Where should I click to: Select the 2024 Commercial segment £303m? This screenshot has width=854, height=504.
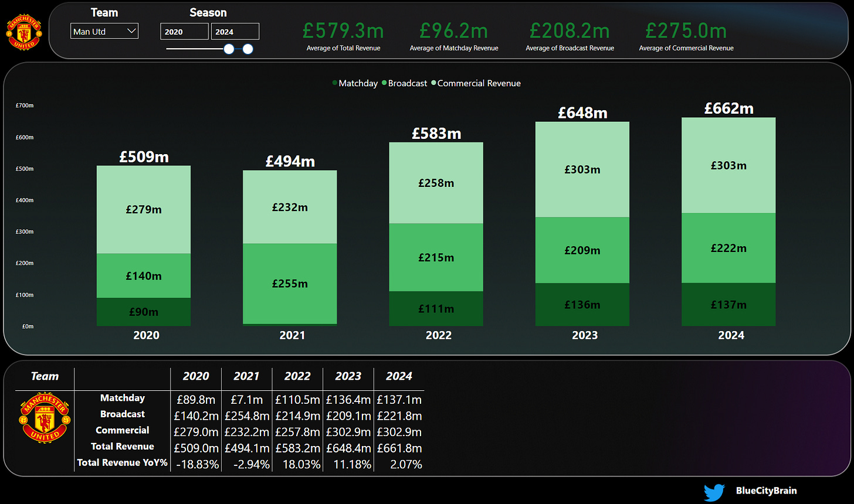point(728,165)
